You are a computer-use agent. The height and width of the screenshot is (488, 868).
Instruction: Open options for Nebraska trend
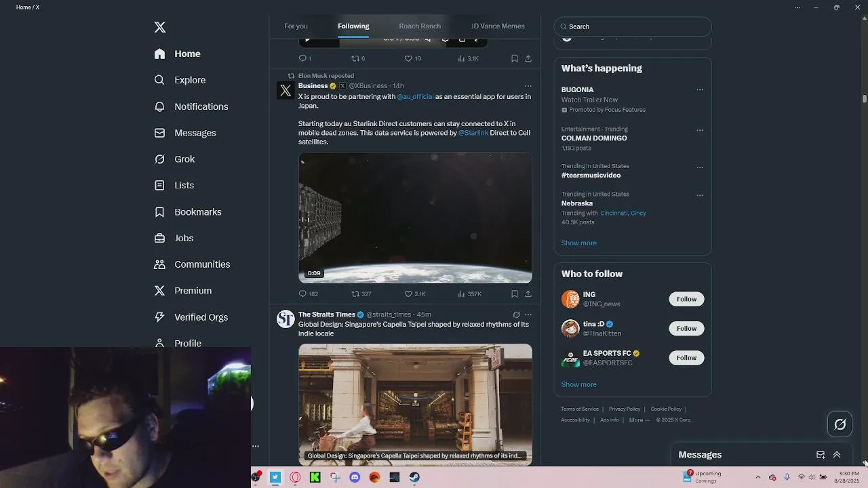(x=700, y=195)
